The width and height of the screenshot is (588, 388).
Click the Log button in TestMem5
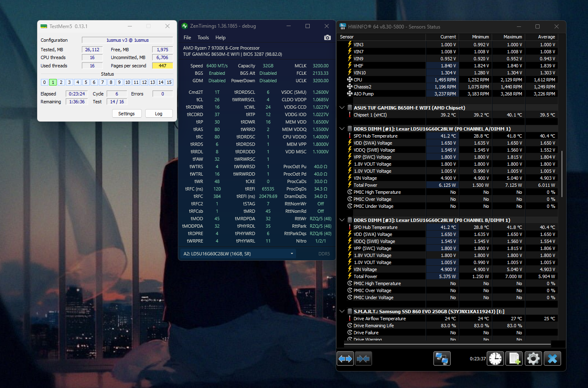coord(159,114)
